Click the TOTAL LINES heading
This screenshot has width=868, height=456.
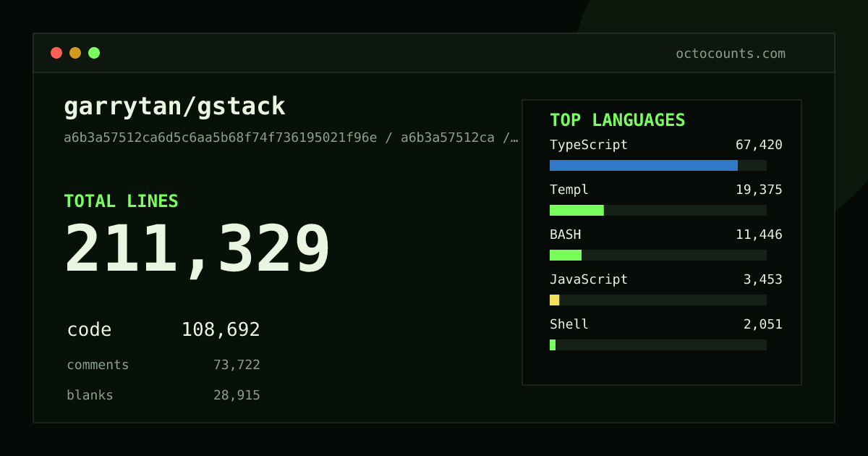pos(121,201)
